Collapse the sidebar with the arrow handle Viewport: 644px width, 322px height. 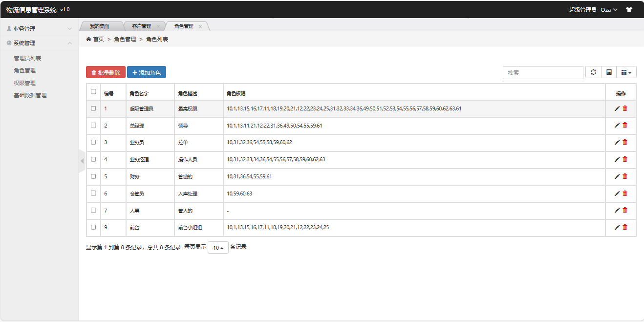point(82,161)
